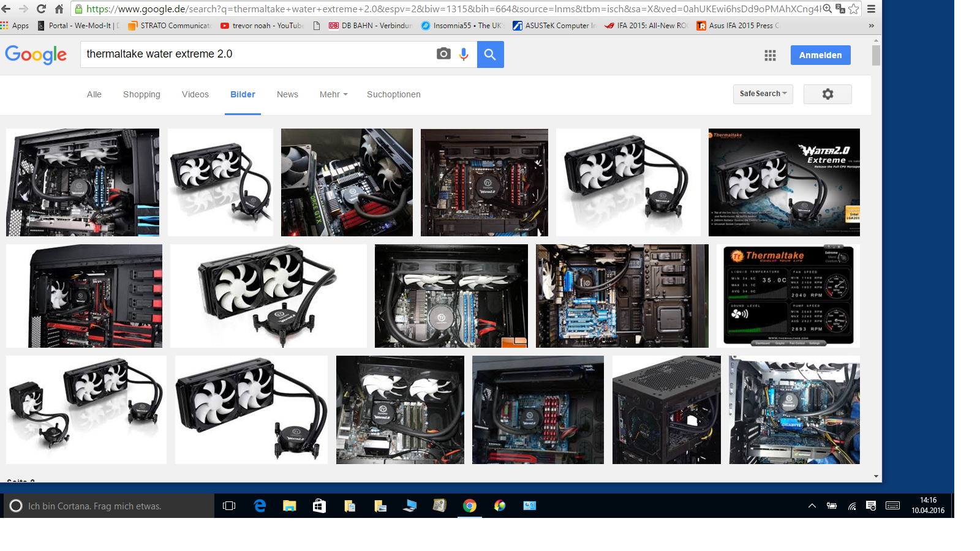
Task: Open File Explorer from the taskbar
Action: 289,506
